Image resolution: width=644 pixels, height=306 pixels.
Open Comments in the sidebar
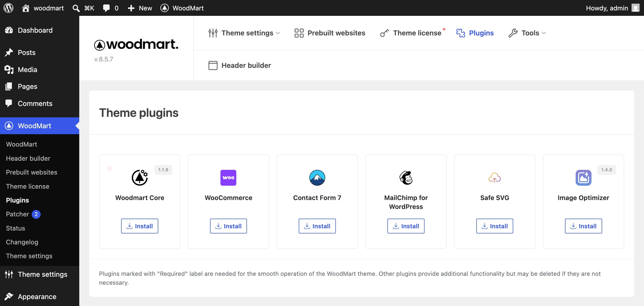click(x=39, y=103)
